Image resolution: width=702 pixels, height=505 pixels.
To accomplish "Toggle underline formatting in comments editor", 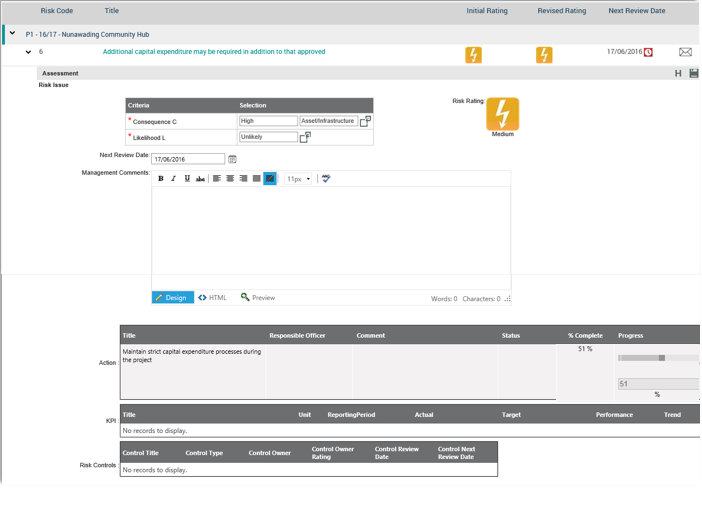I will point(186,179).
